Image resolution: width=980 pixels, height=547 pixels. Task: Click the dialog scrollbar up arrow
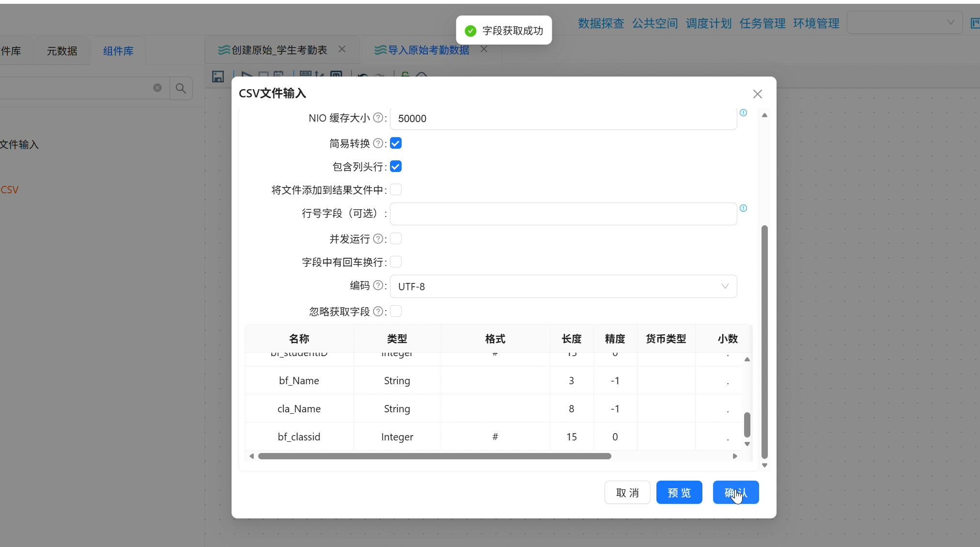pyautogui.click(x=764, y=115)
